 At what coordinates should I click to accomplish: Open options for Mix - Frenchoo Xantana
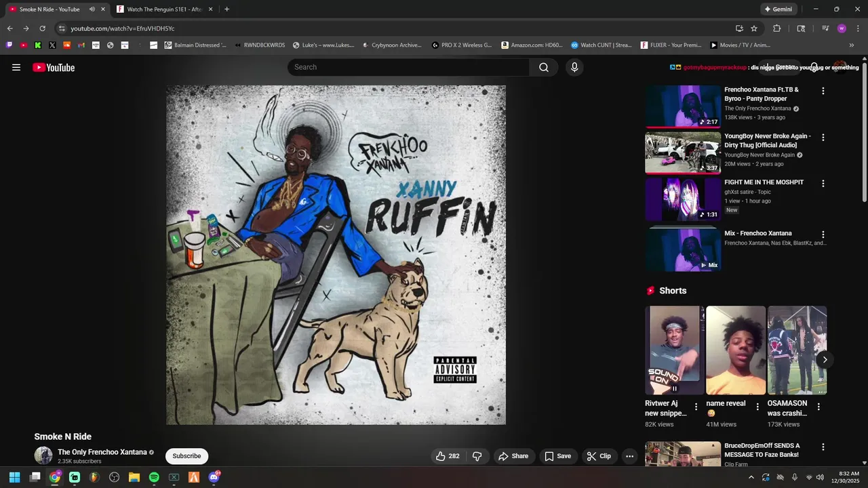pos(823,235)
